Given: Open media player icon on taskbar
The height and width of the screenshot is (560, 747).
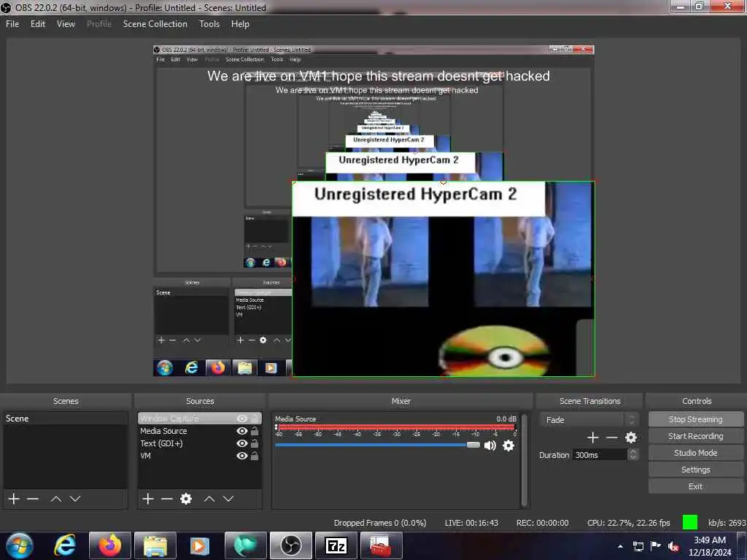Looking at the screenshot, I should click(x=200, y=545).
